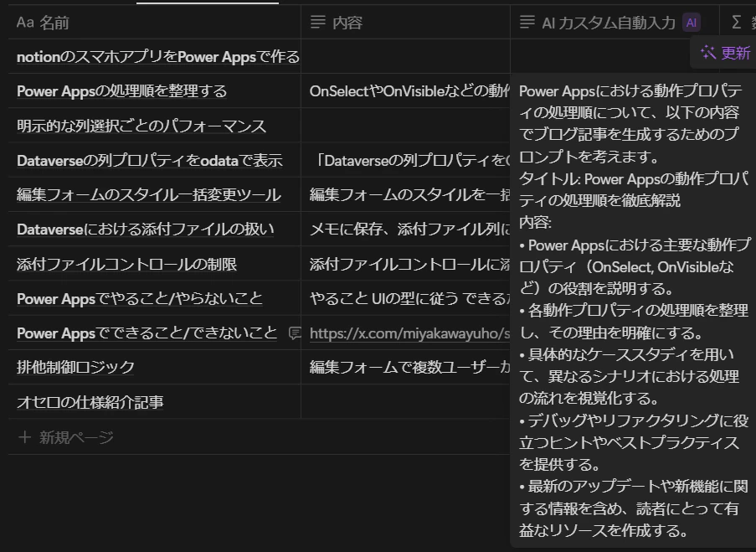The width and height of the screenshot is (756, 552).
Task: Select the 内容 cell starting やること UIの型に従う
Action: (405, 299)
